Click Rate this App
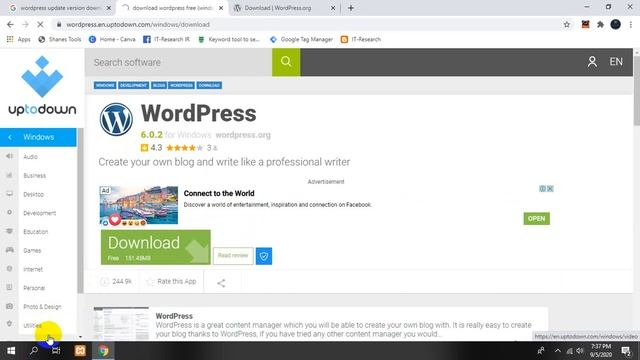Viewport: 640px width, 360px height. point(171,281)
